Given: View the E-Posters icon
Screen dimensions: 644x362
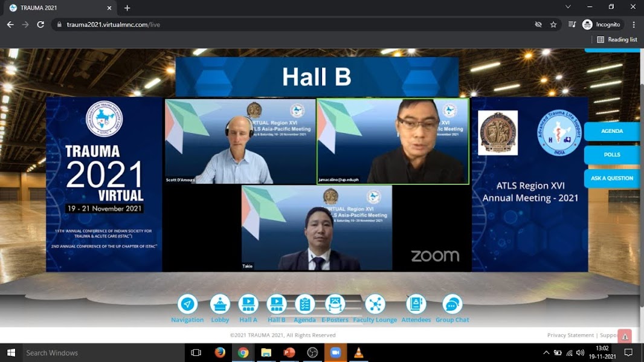Looking at the screenshot, I should (335, 304).
